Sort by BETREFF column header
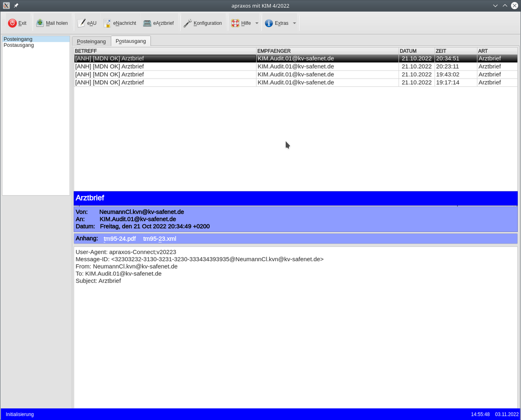Image resolution: width=521 pixels, height=420 pixels. coord(165,51)
